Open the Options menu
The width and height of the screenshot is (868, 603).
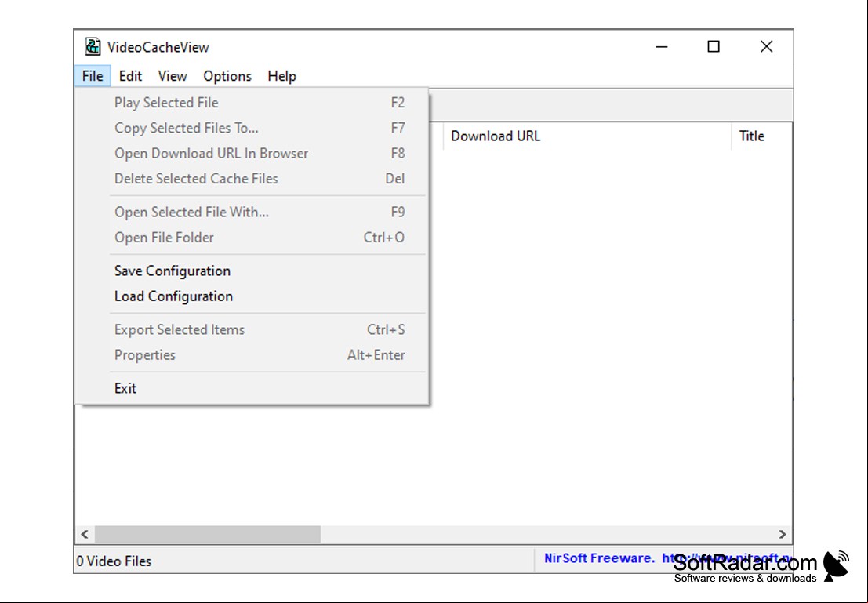pos(227,76)
